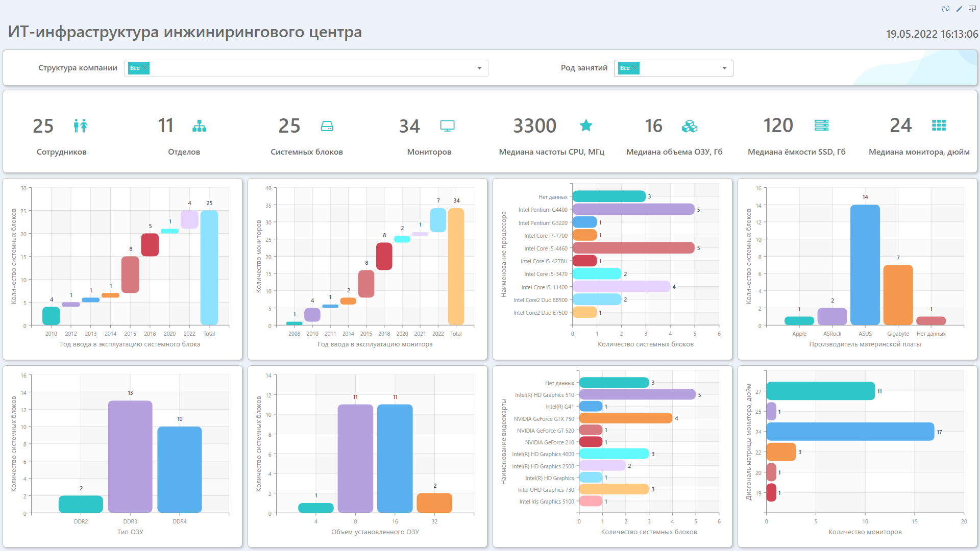This screenshot has height=551, width=980.
Task: Select the 24-inch monitor diagonal bar
Action: [x=850, y=432]
